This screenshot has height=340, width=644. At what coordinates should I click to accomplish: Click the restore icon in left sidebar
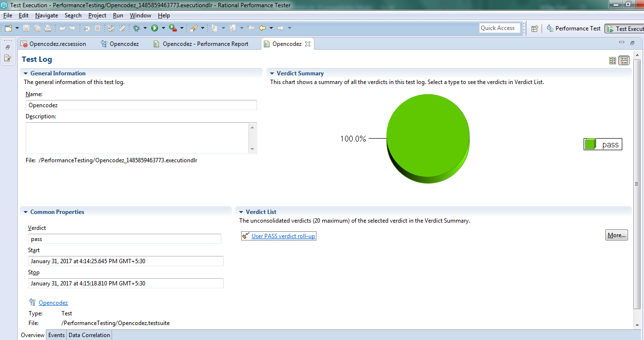pyautogui.click(x=8, y=47)
